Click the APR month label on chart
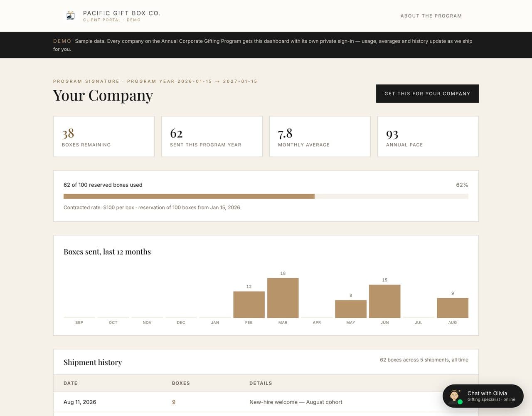This screenshot has height=416, width=532. pyautogui.click(x=317, y=322)
